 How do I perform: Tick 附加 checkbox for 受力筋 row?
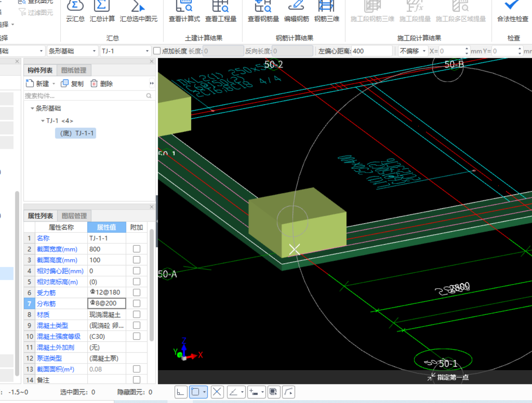136,292
